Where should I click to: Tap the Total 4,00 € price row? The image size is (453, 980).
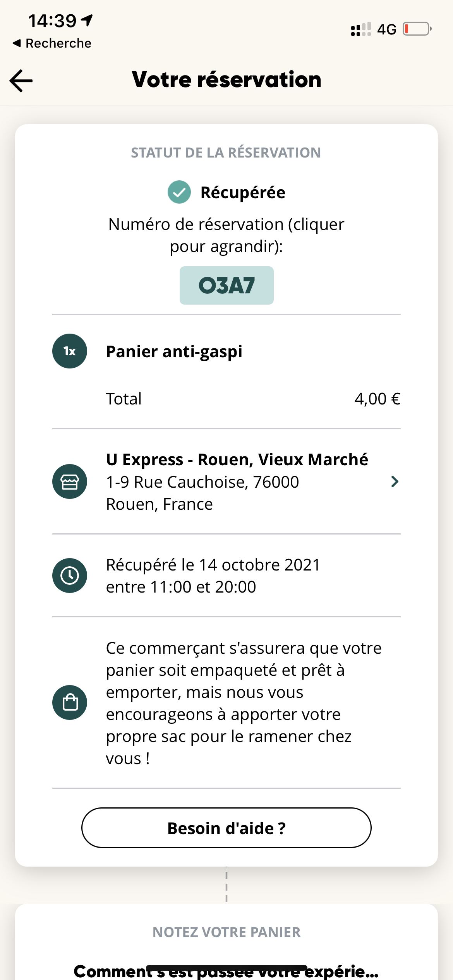coord(253,399)
